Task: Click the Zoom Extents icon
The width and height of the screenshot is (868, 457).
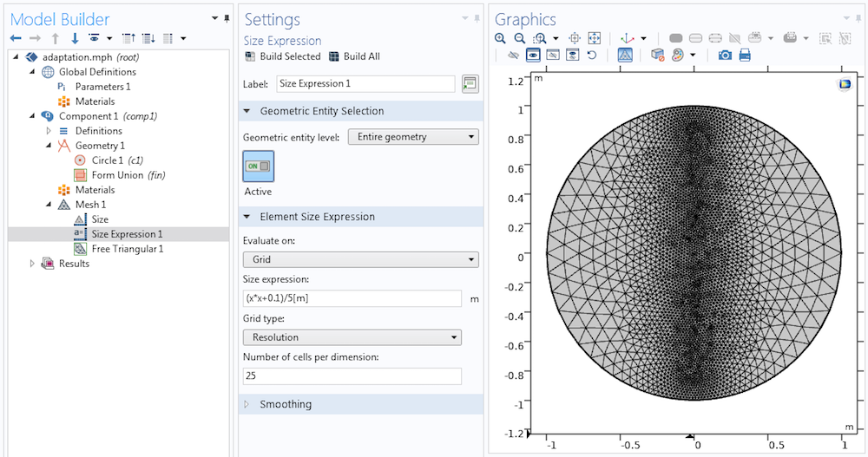Action: point(594,38)
